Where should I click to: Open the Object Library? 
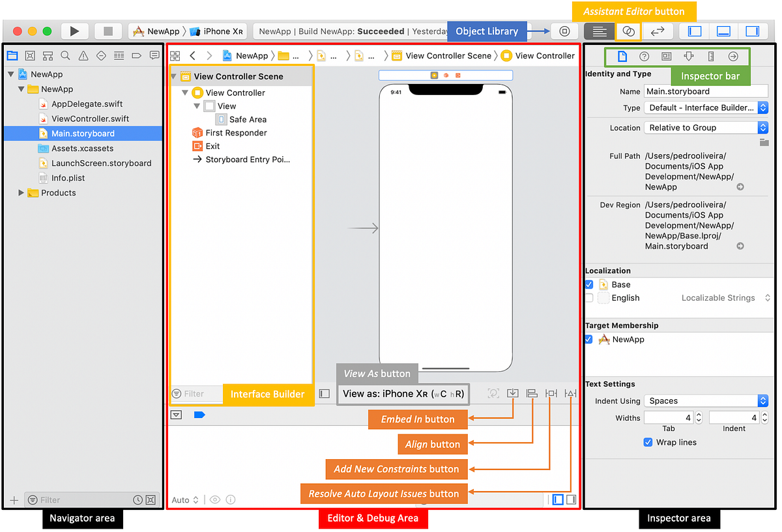point(564,31)
